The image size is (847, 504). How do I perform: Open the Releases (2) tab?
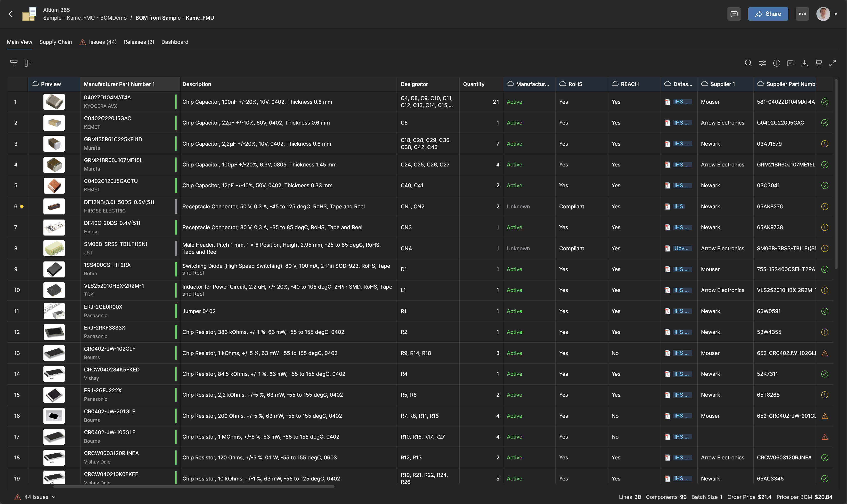139,42
